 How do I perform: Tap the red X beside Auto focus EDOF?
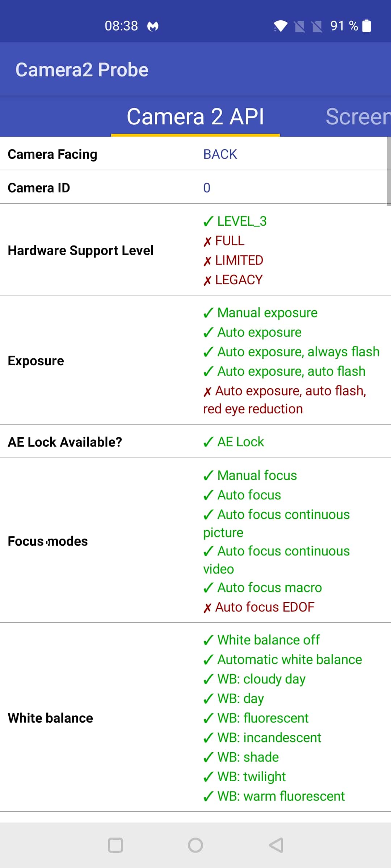coord(207,608)
